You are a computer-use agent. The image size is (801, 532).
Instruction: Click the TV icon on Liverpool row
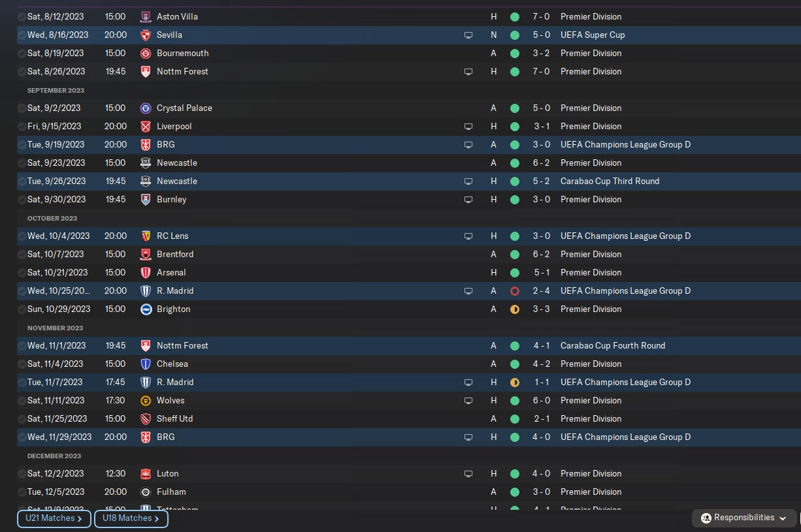(468, 126)
